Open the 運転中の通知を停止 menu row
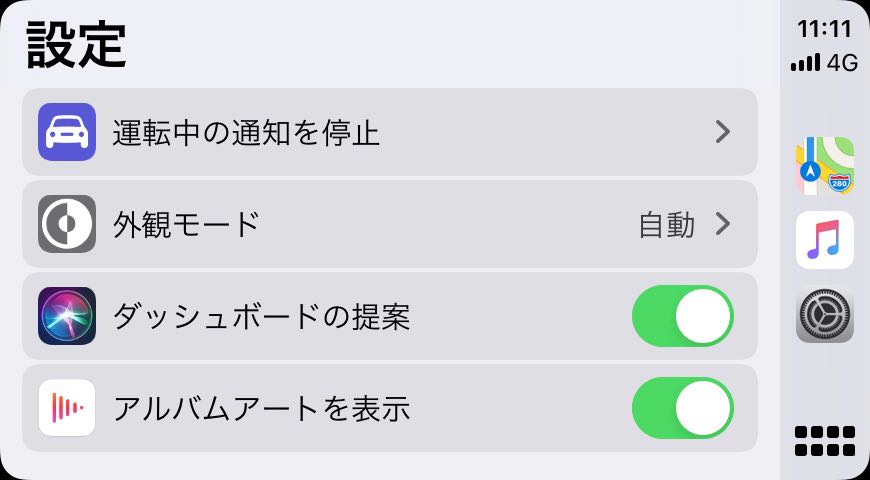The width and height of the screenshot is (870, 480). 389,132
